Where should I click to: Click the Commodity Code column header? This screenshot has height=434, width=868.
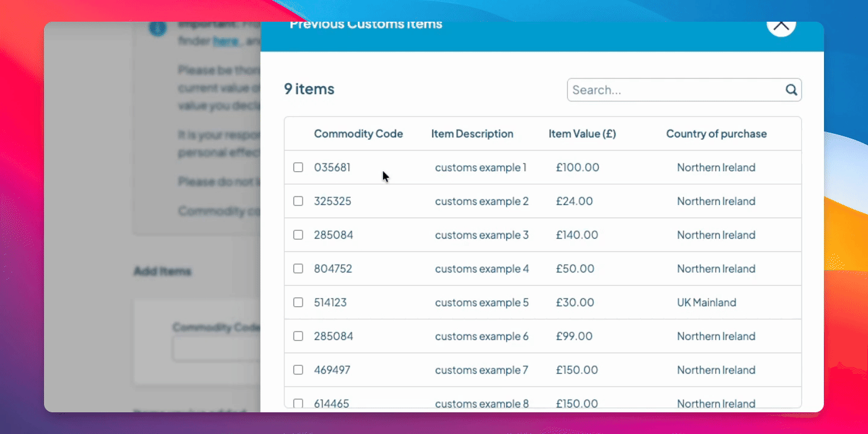(x=358, y=134)
